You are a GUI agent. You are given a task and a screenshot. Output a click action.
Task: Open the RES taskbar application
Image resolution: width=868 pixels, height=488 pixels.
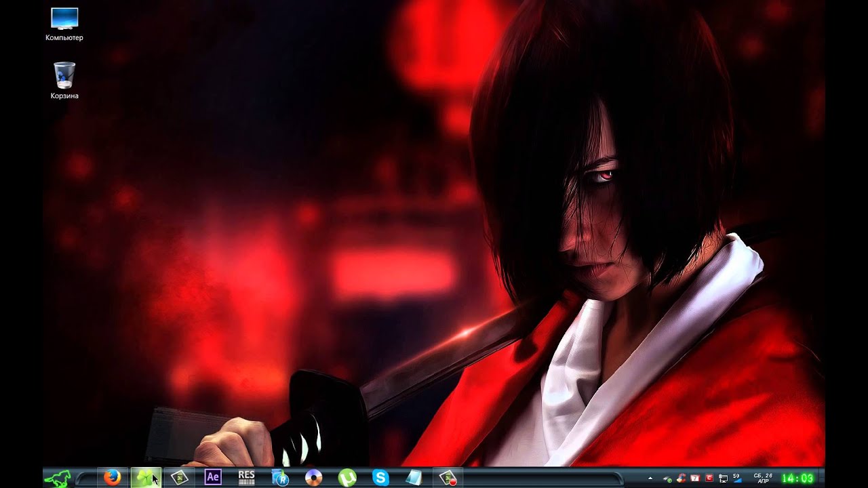point(247,478)
